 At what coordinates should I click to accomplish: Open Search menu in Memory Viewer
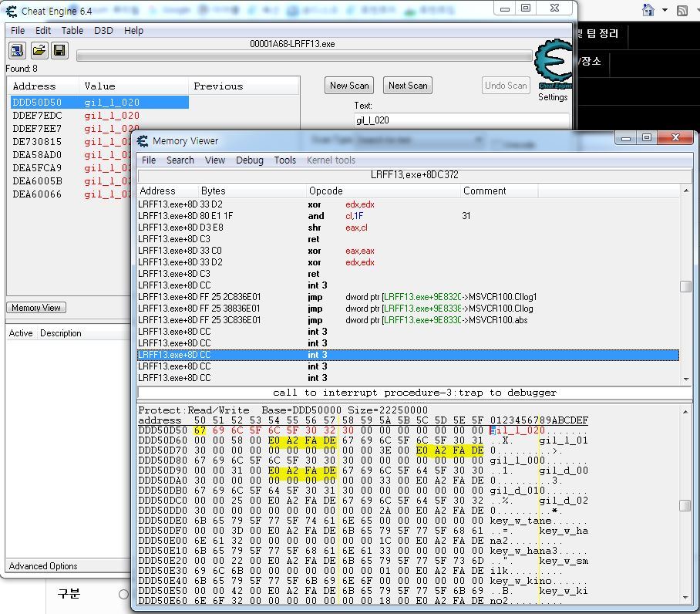(180, 160)
